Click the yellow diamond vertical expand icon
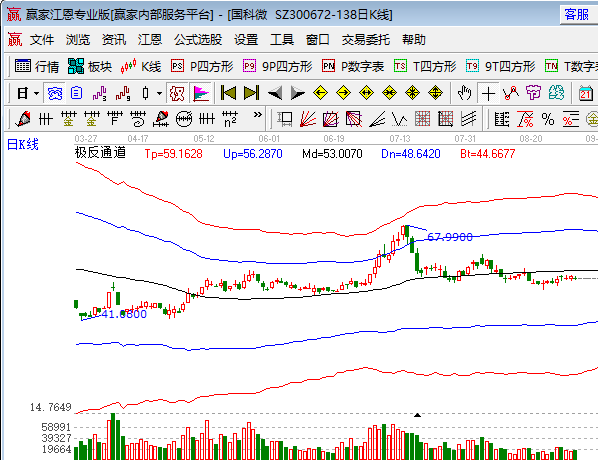Screen dimensions: 598x460 [435, 93]
